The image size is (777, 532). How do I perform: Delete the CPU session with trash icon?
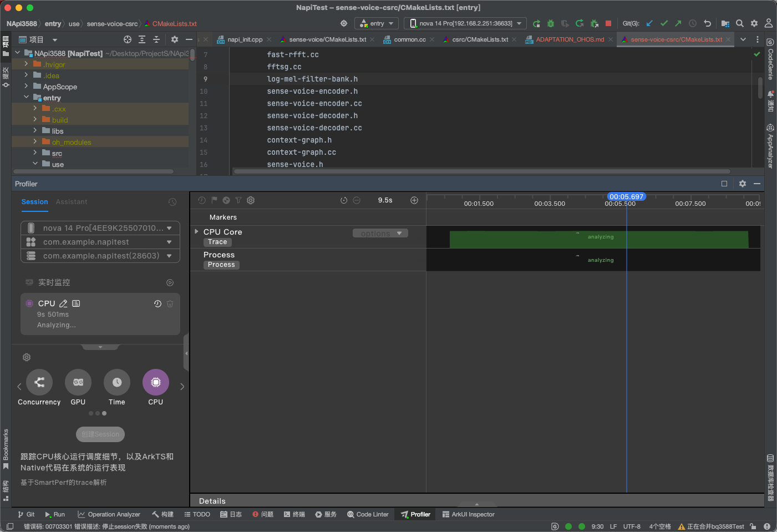coord(170,303)
